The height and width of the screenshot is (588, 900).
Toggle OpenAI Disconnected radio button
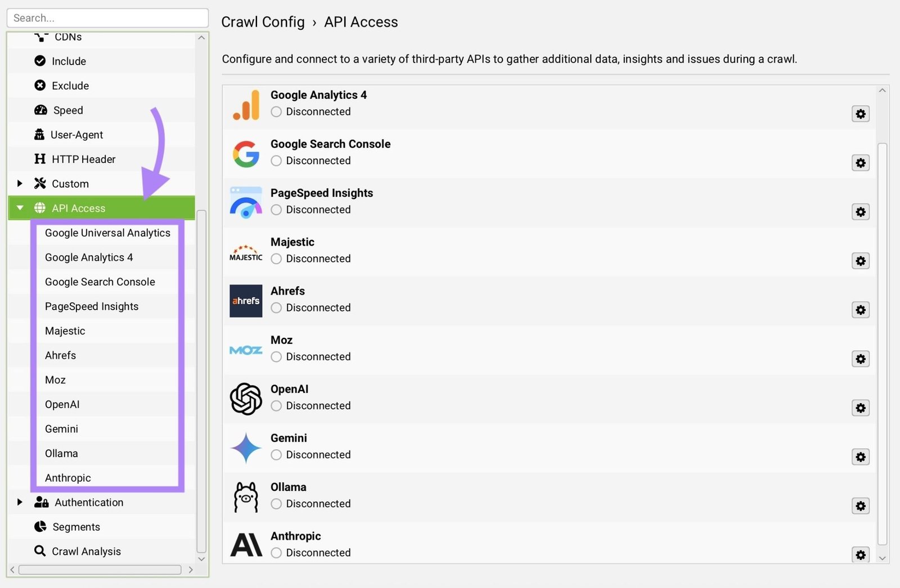[276, 406]
